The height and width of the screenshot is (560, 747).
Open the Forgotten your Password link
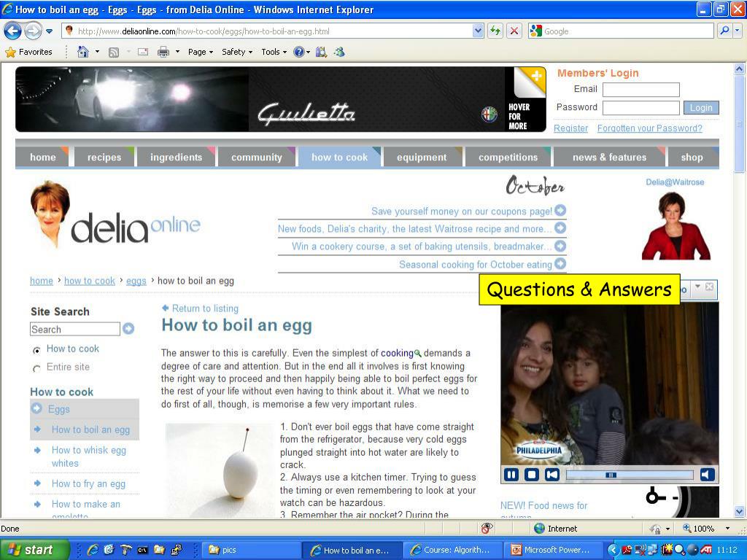click(650, 128)
